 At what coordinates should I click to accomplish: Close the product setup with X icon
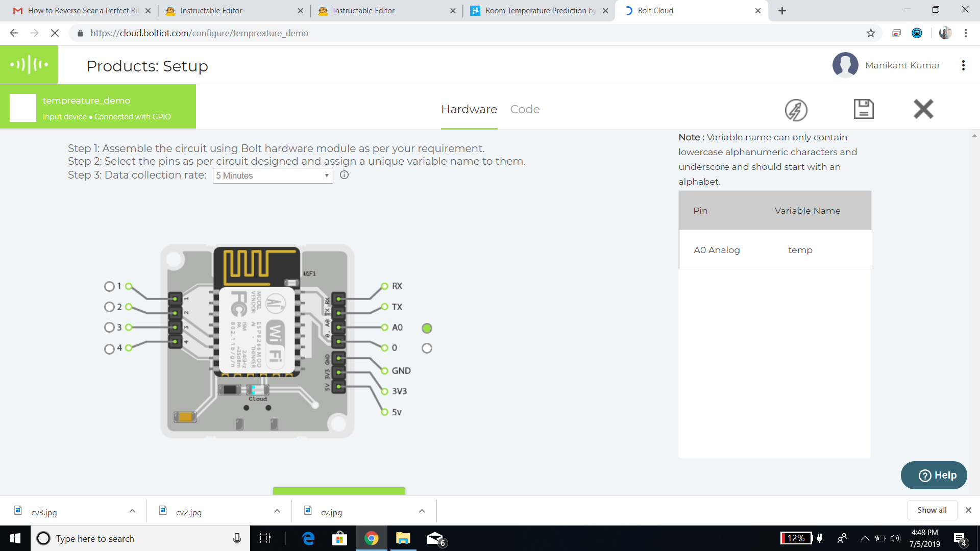pos(923,109)
